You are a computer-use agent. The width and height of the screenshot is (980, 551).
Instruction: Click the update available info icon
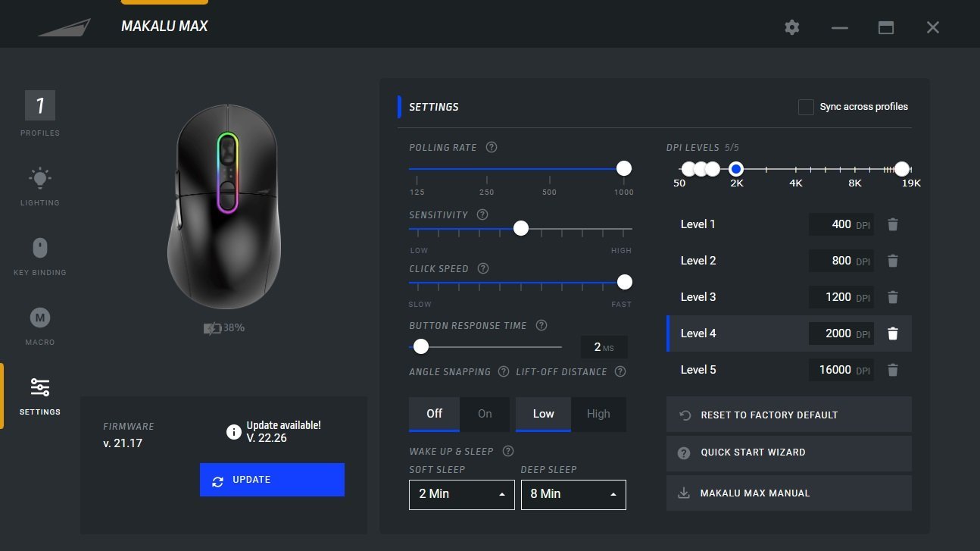click(234, 431)
